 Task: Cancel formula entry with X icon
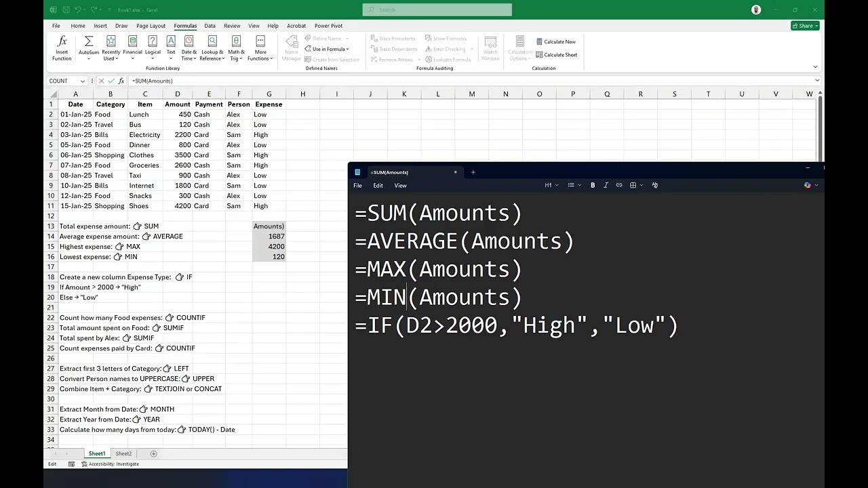[x=101, y=81]
